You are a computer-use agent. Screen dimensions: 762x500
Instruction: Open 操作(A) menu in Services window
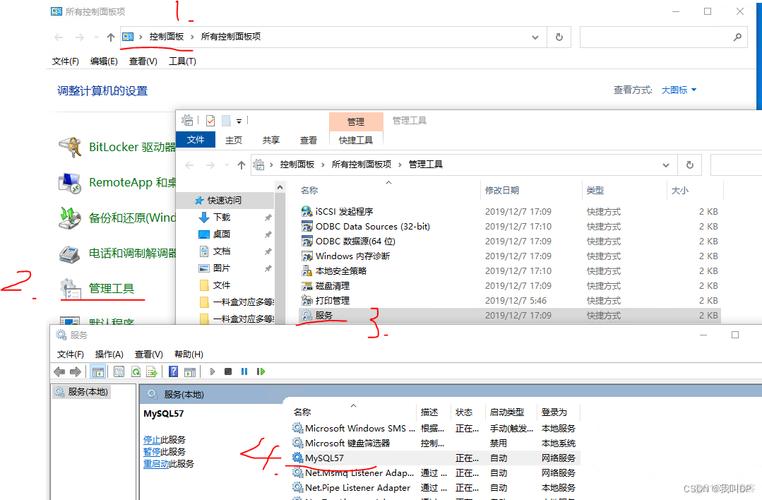click(x=109, y=354)
